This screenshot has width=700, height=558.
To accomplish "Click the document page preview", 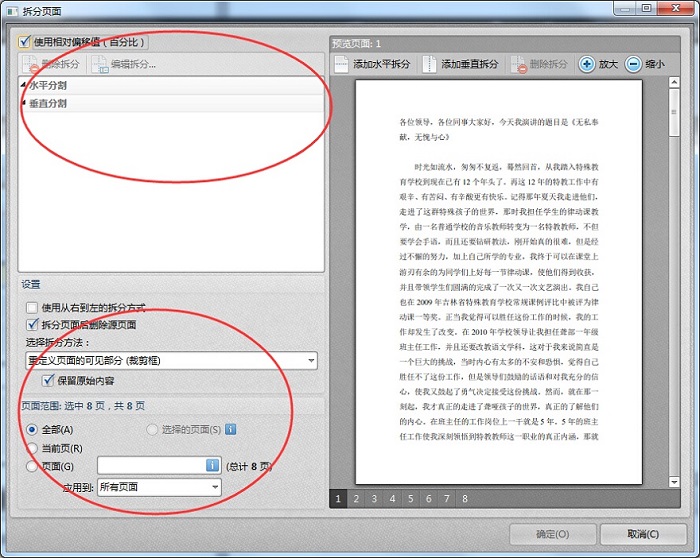I will (x=499, y=282).
